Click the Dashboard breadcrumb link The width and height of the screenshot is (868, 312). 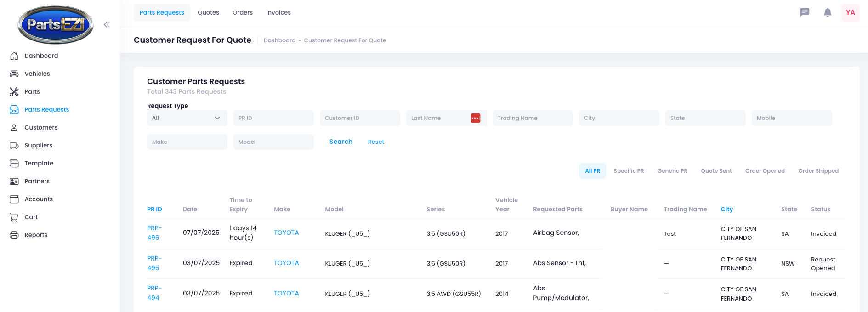click(279, 40)
